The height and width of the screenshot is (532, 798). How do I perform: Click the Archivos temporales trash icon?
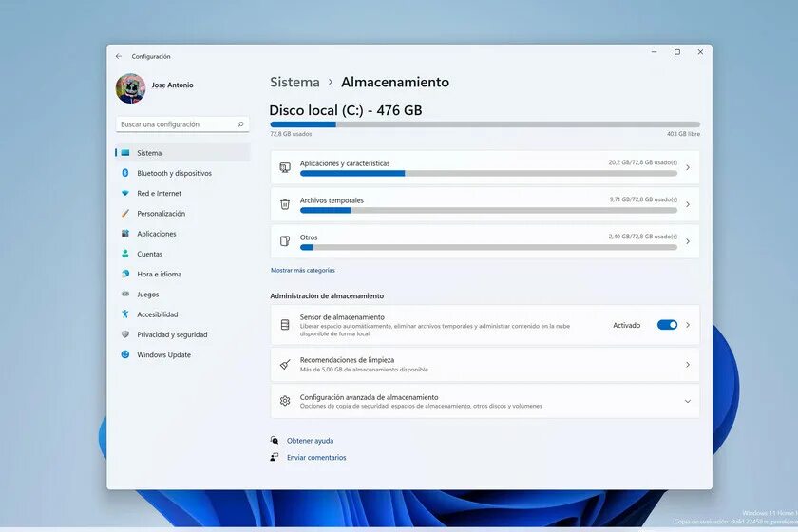(285, 204)
